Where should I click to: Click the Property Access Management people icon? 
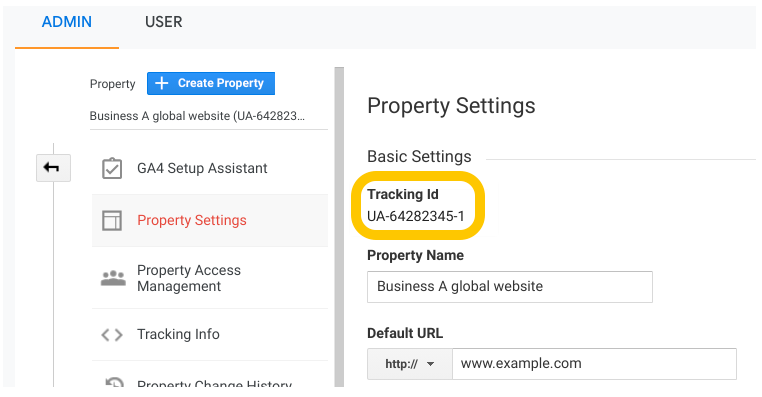pyautogui.click(x=113, y=278)
